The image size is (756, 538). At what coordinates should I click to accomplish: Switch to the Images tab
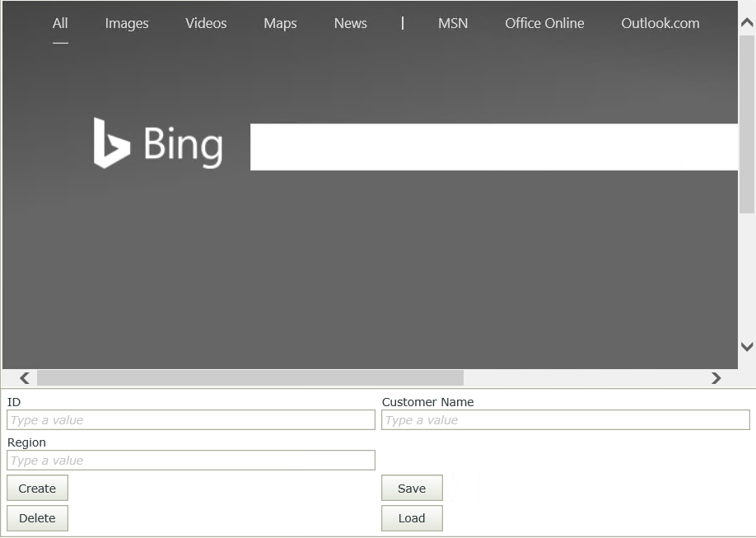click(127, 23)
